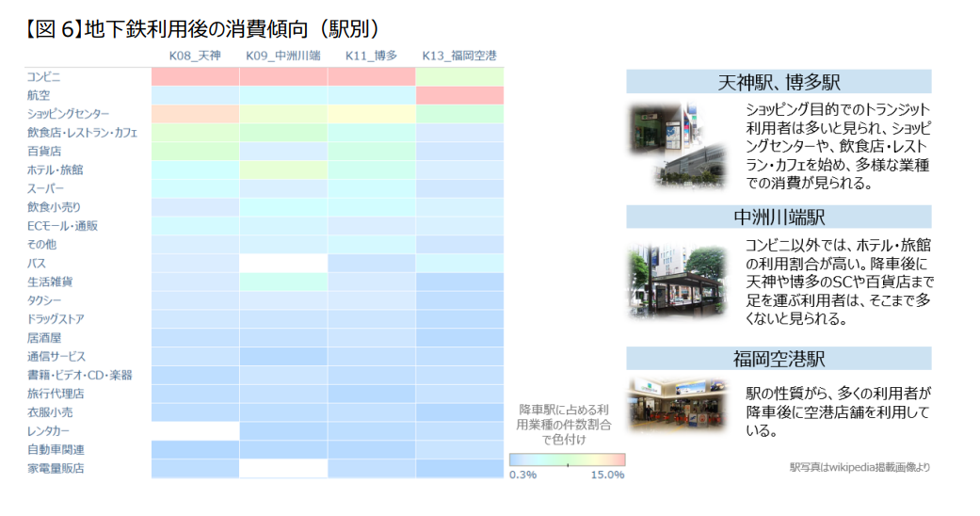Select the 飲食店・レストラン・カフェ row label
The image size is (980, 516).
[82, 133]
